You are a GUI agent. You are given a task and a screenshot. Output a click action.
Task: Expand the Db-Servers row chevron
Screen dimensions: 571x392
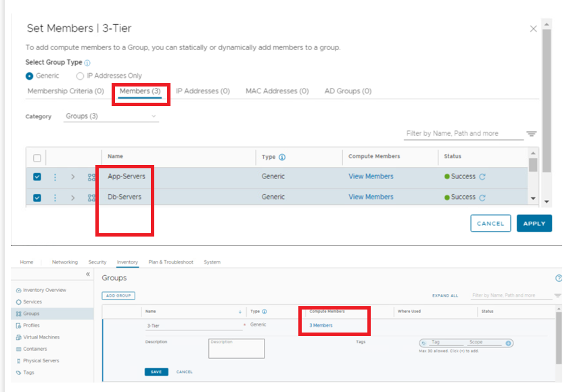click(72, 198)
